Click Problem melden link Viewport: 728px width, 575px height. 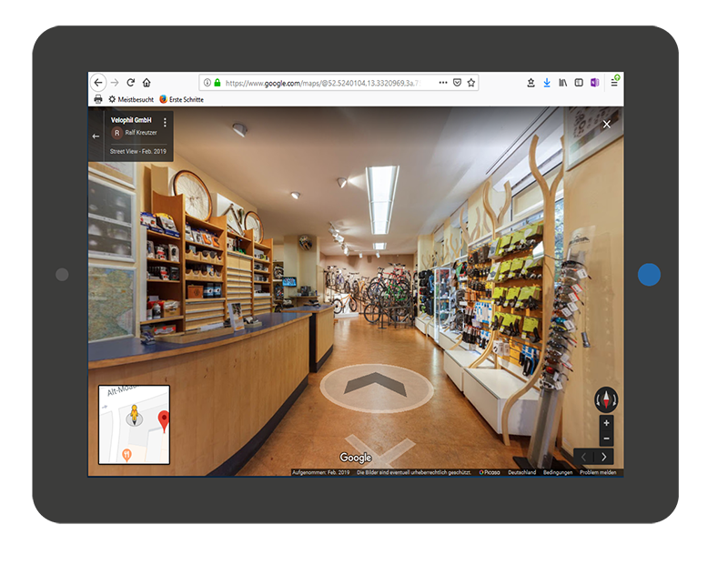click(598, 472)
